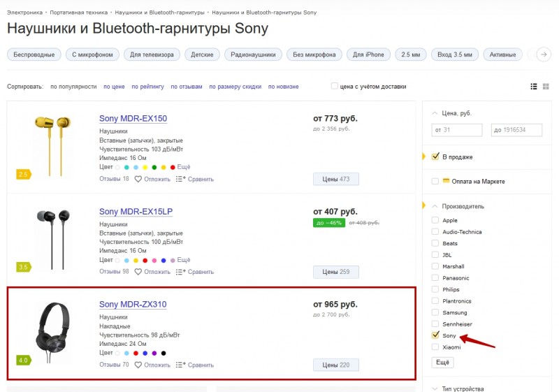This screenshot has height=392, width=559.
Task: Check the Apple manufacturer box
Action: [435, 220]
